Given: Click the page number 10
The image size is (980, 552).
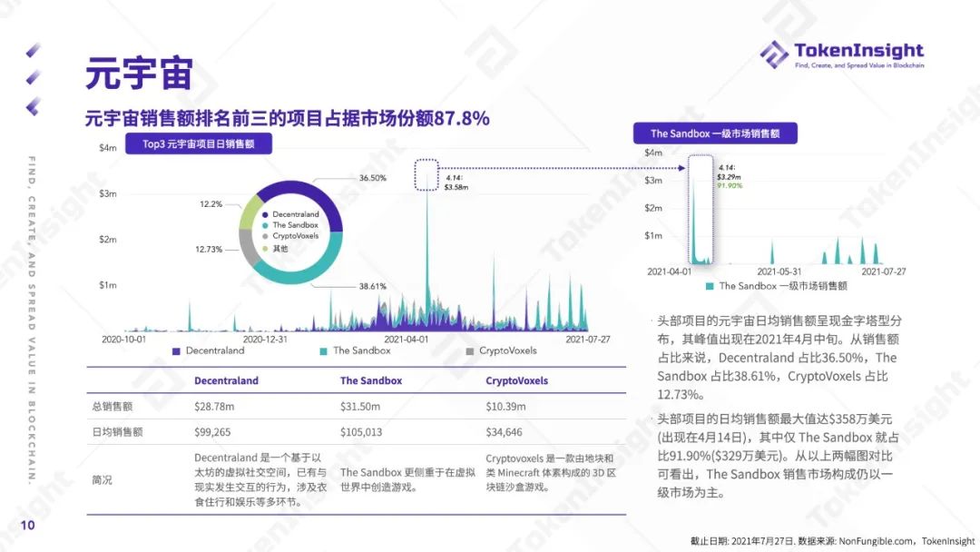Looking at the screenshot, I should [x=27, y=525].
